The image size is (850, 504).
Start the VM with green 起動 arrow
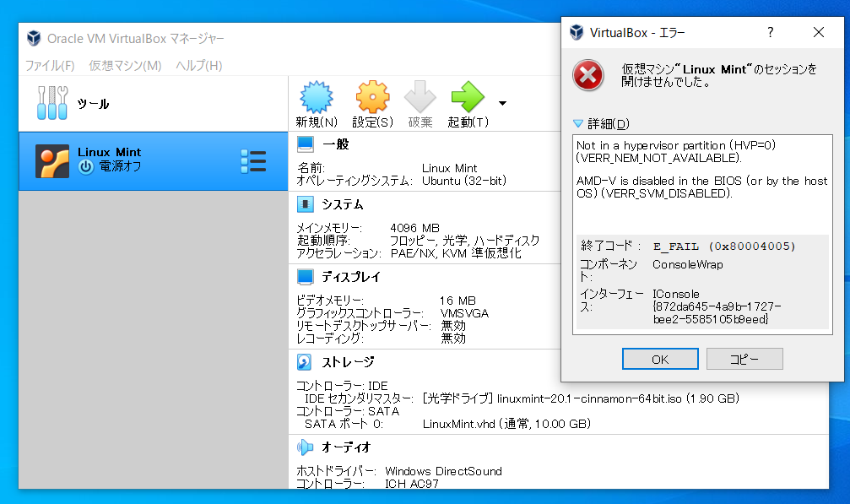pyautogui.click(x=468, y=97)
